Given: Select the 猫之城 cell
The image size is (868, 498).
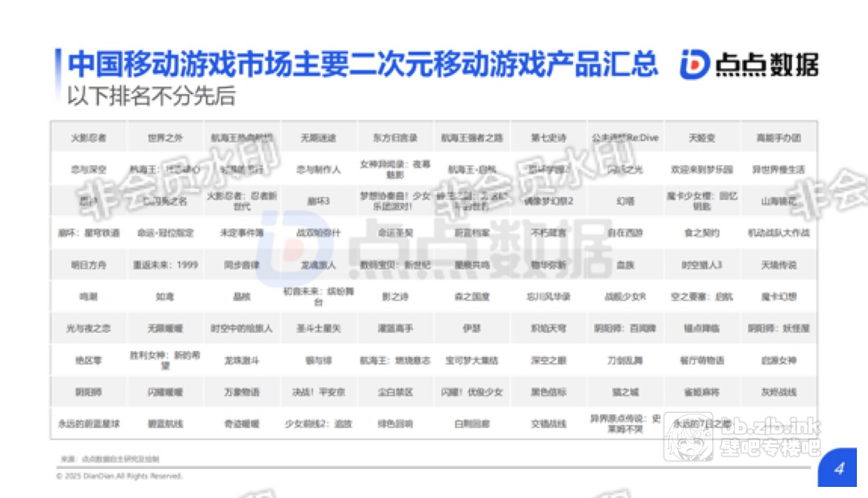Looking at the screenshot, I should coord(625,392).
